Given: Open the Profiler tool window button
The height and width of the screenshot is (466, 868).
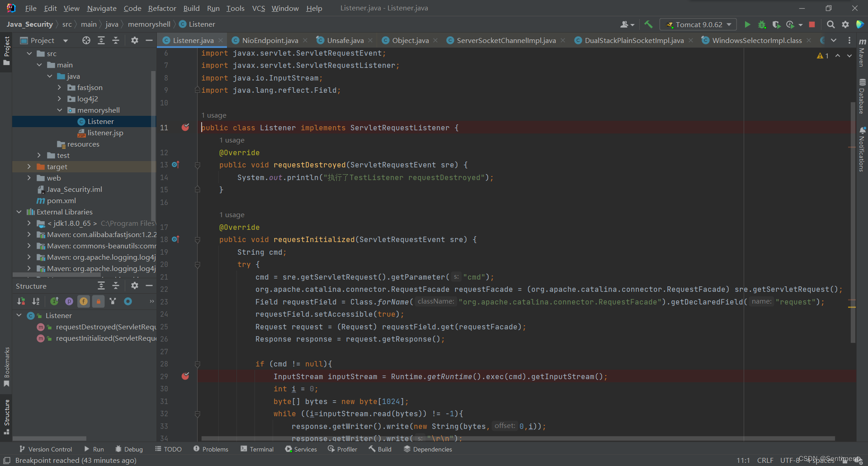Looking at the screenshot, I should [x=342, y=449].
